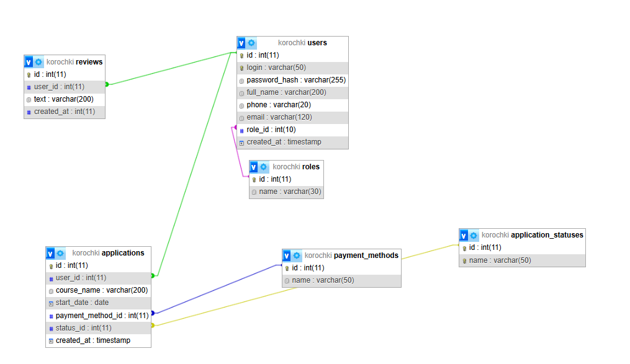Toggle the V button on payment_methods table

(287, 255)
